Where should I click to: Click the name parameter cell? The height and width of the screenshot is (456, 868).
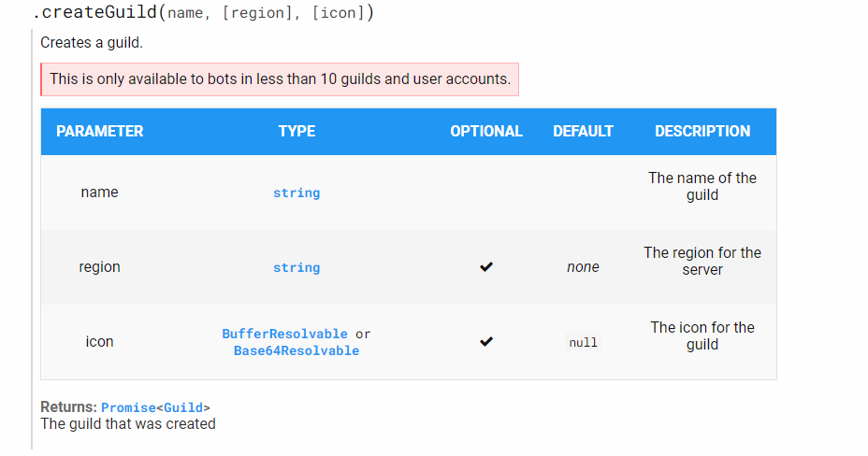pos(100,192)
